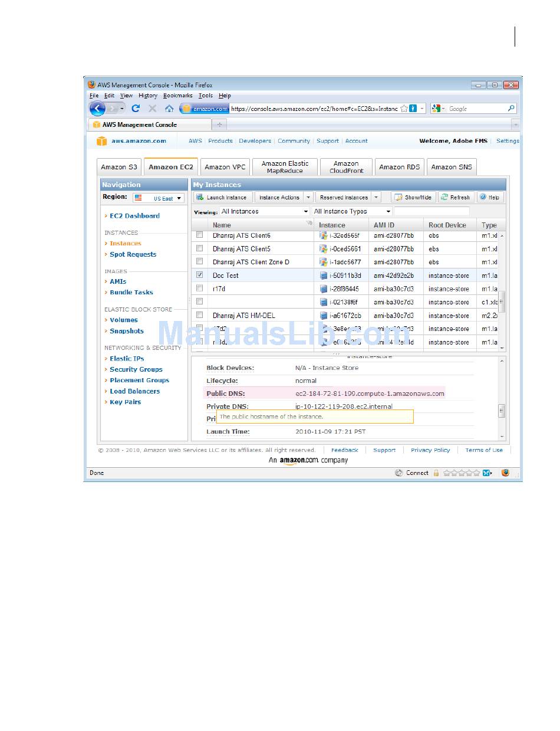Select checkbox for Dhanraj ATS HM-DEL

pyautogui.click(x=199, y=315)
